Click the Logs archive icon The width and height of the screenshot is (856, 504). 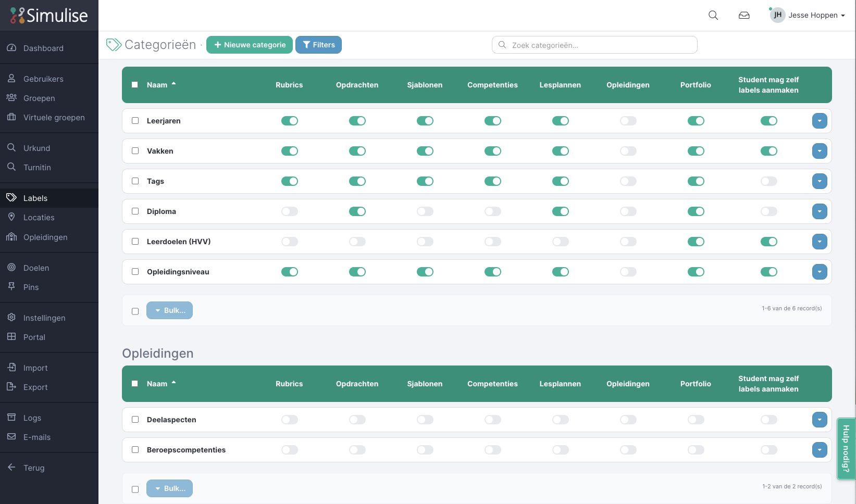[11, 418]
